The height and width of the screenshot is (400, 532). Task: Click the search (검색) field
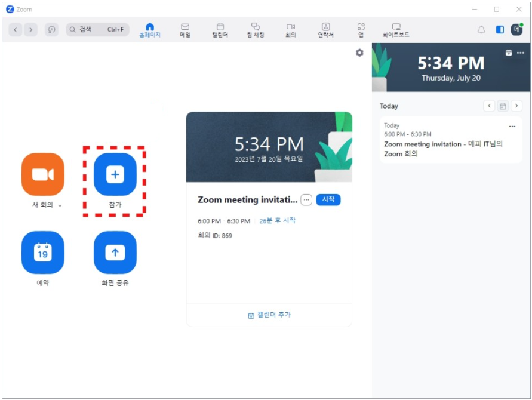(x=97, y=30)
